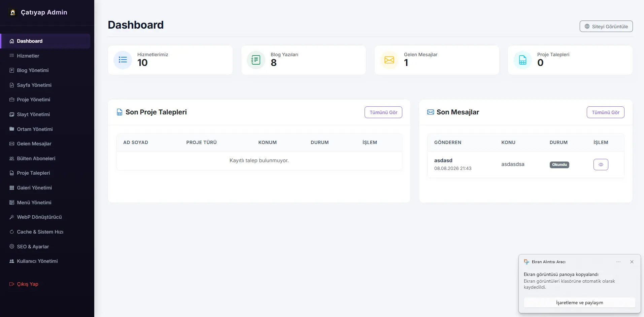Screen dimensions: 644x317
Task: Open Cache & Sistem Hızı
Action: tap(46, 232)
